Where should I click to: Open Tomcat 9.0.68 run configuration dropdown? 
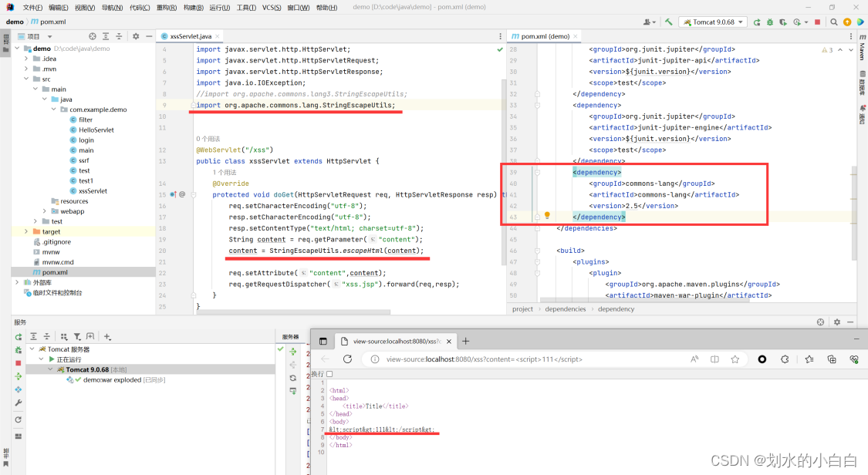click(714, 22)
